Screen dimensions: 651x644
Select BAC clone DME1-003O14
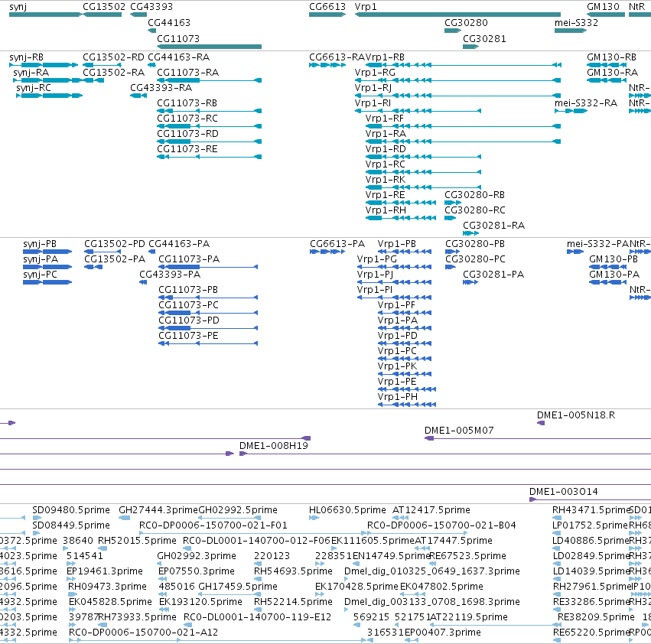[x=563, y=492]
